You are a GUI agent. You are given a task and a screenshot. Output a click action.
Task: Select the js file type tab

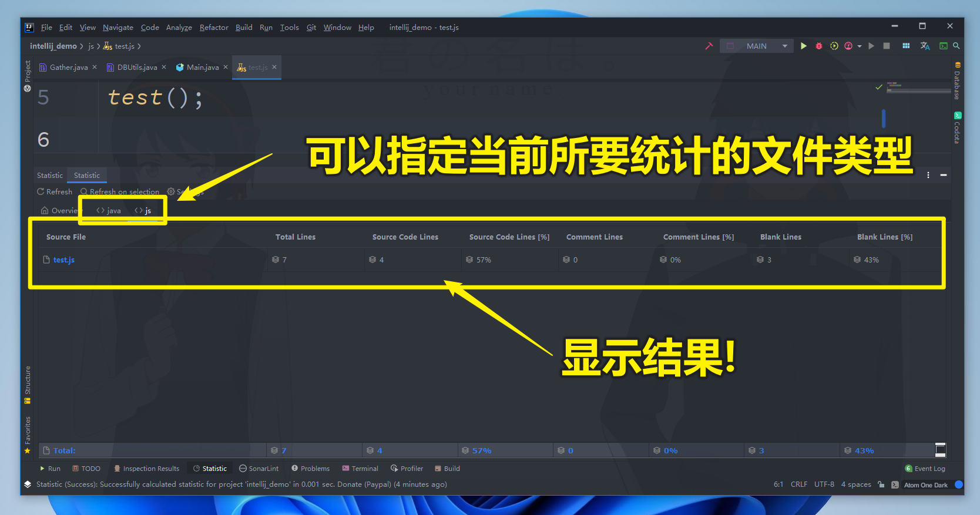point(143,211)
